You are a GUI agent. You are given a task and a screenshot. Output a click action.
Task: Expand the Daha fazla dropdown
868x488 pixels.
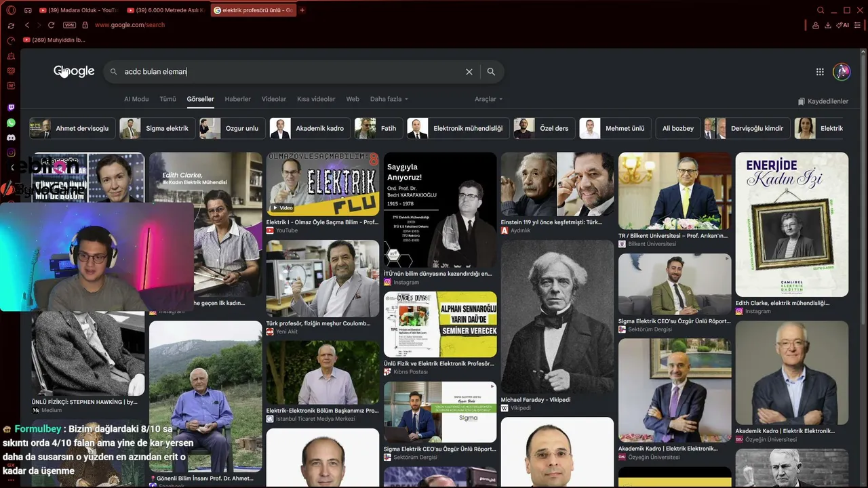click(x=389, y=99)
